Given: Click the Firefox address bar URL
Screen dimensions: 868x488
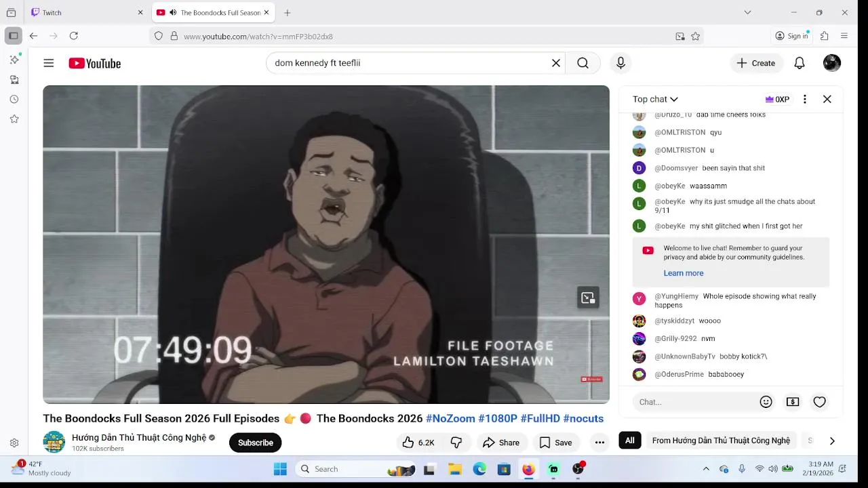Looking at the screenshot, I should pyautogui.click(x=258, y=37).
